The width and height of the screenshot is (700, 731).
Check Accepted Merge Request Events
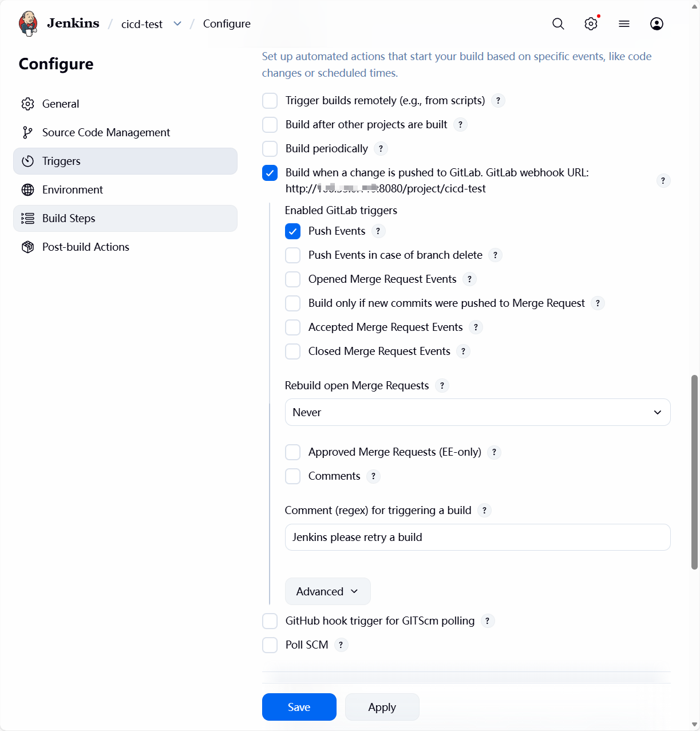292,327
